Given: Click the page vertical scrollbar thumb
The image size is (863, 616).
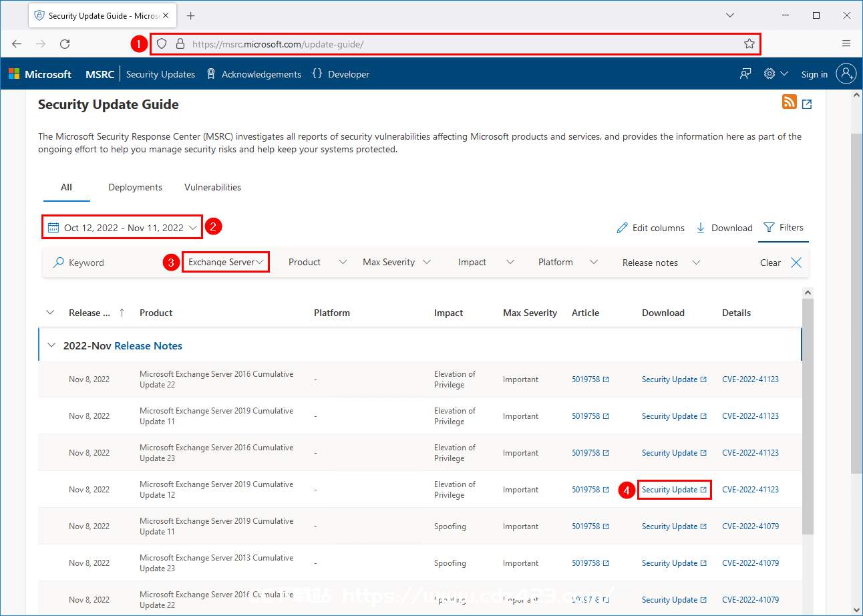Looking at the screenshot, I should click(x=856, y=303).
